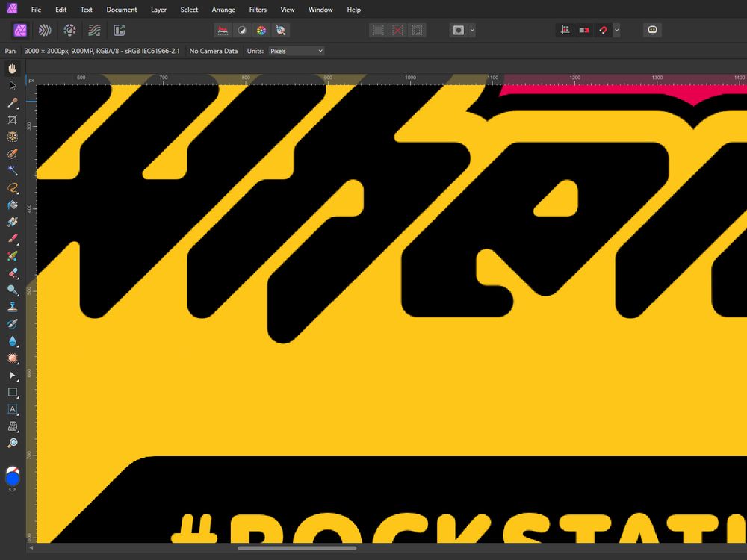The image size is (747, 560).
Task: Activate the Crop tool
Action: (13, 120)
